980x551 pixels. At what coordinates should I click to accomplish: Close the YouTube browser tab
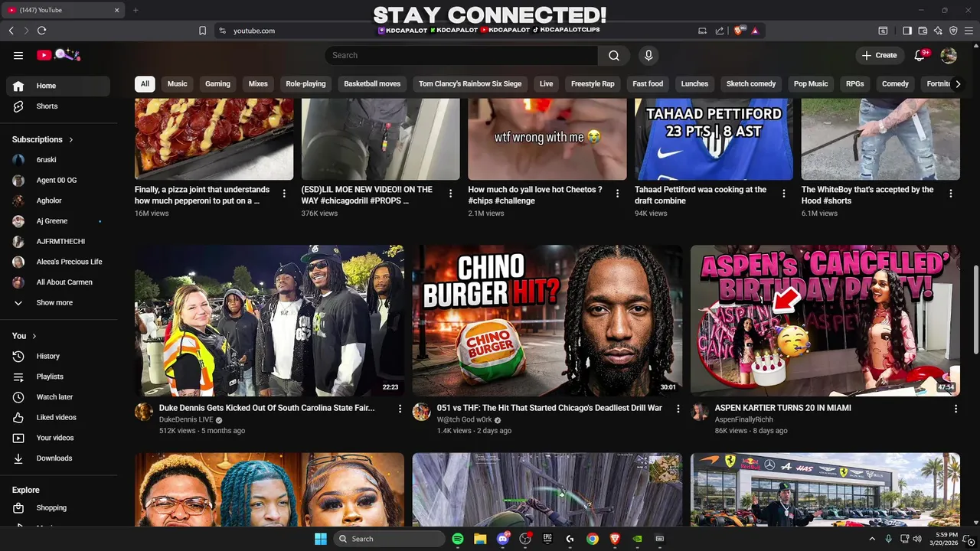pos(117,10)
